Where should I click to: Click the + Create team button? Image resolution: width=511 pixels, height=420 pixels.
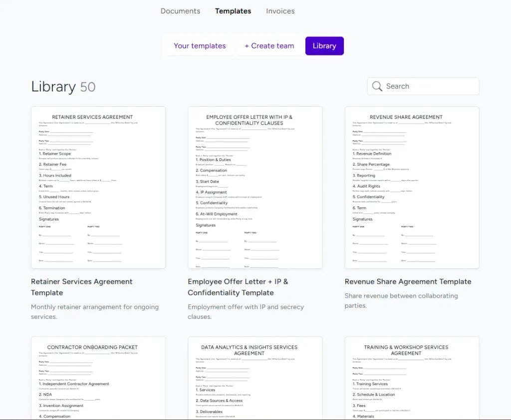269,46
